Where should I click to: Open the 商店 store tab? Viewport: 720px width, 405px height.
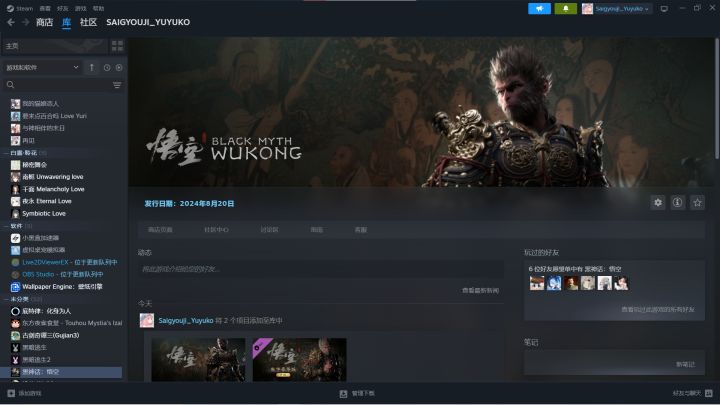pyautogui.click(x=45, y=22)
